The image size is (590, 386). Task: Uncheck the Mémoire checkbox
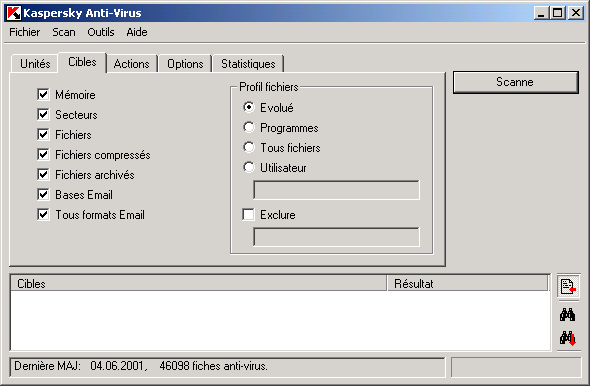coord(43,94)
